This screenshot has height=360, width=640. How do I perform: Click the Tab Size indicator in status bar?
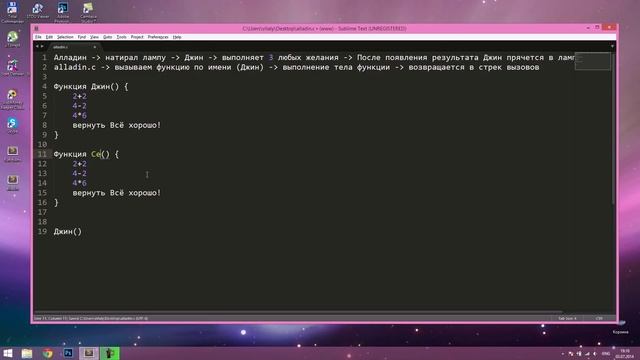coord(567,318)
